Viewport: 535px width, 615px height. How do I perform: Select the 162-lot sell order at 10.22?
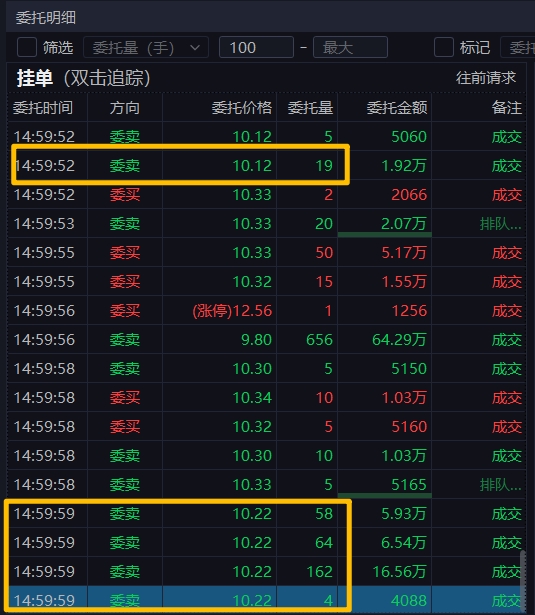tap(266, 571)
